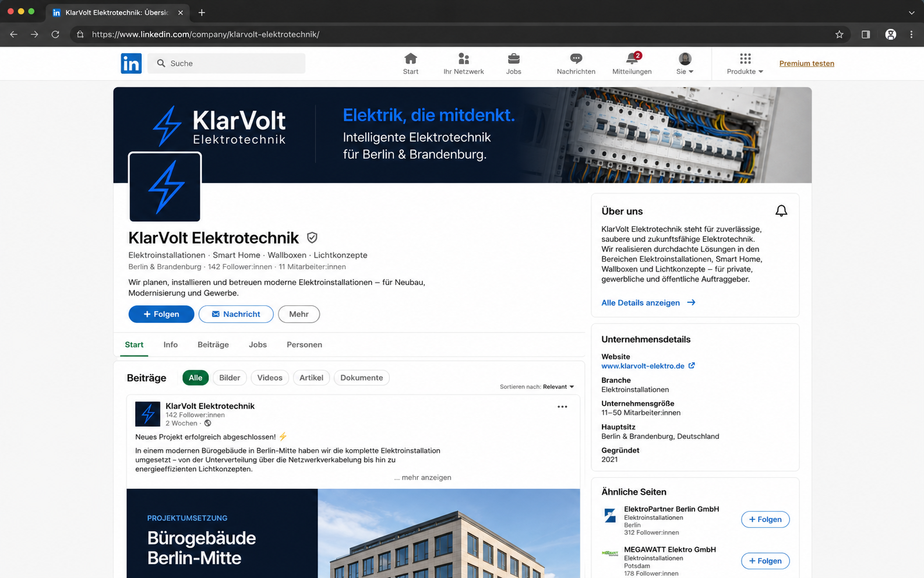The height and width of the screenshot is (578, 924).
Task: Click the 142 Follower:innen text in header
Action: coord(240,267)
